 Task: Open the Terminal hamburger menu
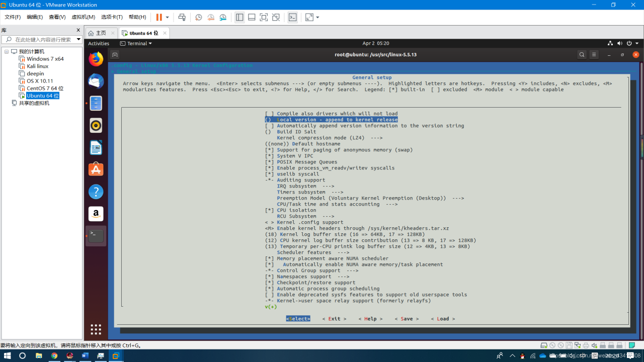pyautogui.click(x=594, y=55)
